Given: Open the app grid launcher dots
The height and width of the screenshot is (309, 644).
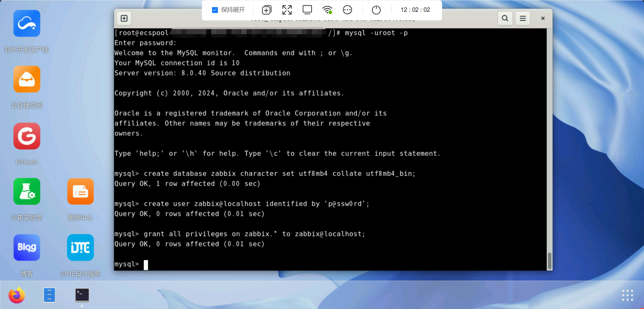Looking at the screenshot, I should pyautogui.click(x=628, y=295).
